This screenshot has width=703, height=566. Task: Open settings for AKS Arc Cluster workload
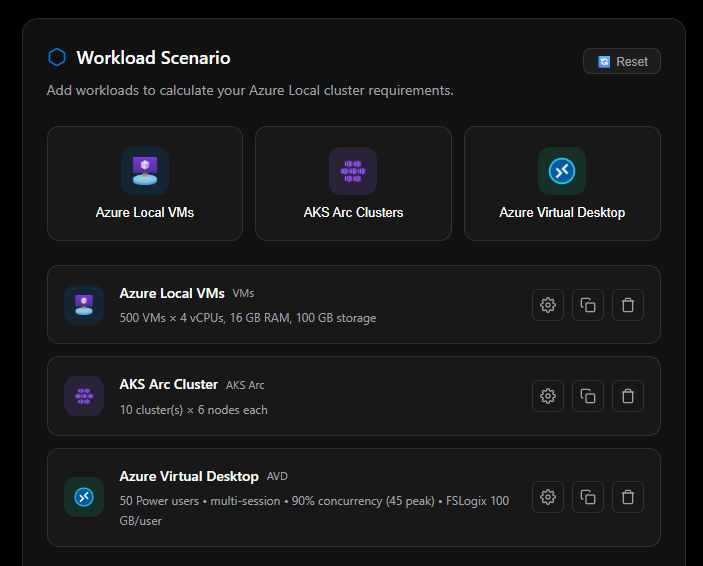click(x=548, y=396)
